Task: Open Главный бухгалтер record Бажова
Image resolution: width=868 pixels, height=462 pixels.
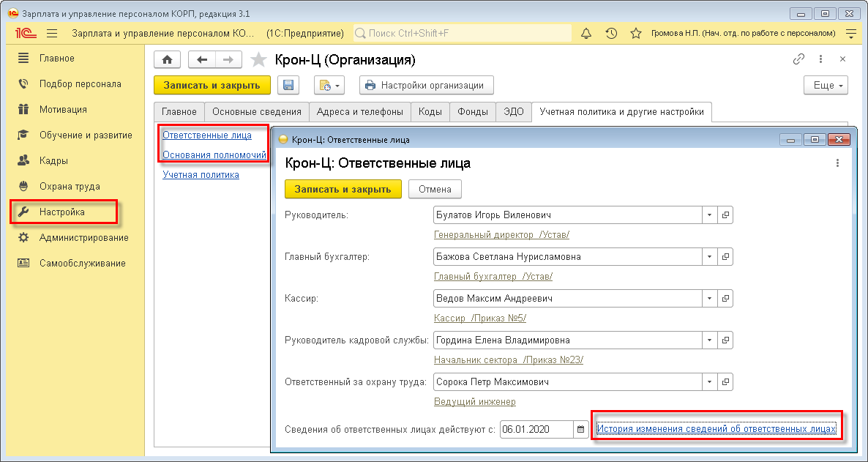Action: [x=725, y=256]
